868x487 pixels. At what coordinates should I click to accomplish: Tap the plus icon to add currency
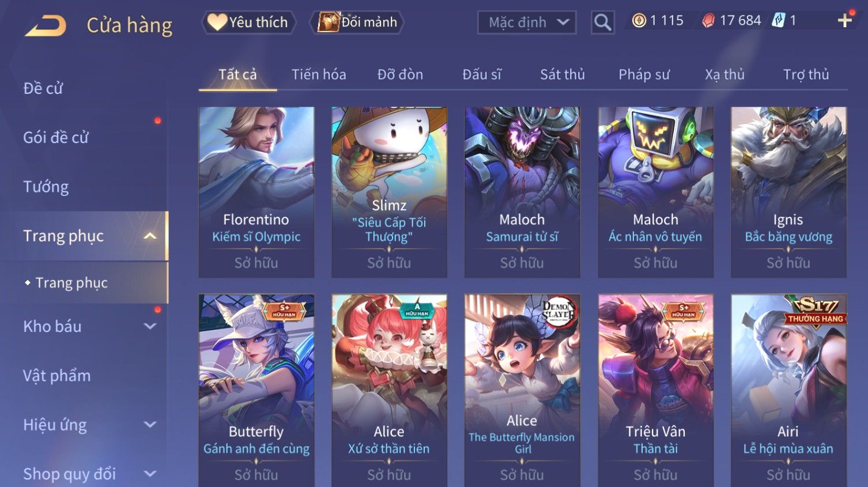point(844,21)
